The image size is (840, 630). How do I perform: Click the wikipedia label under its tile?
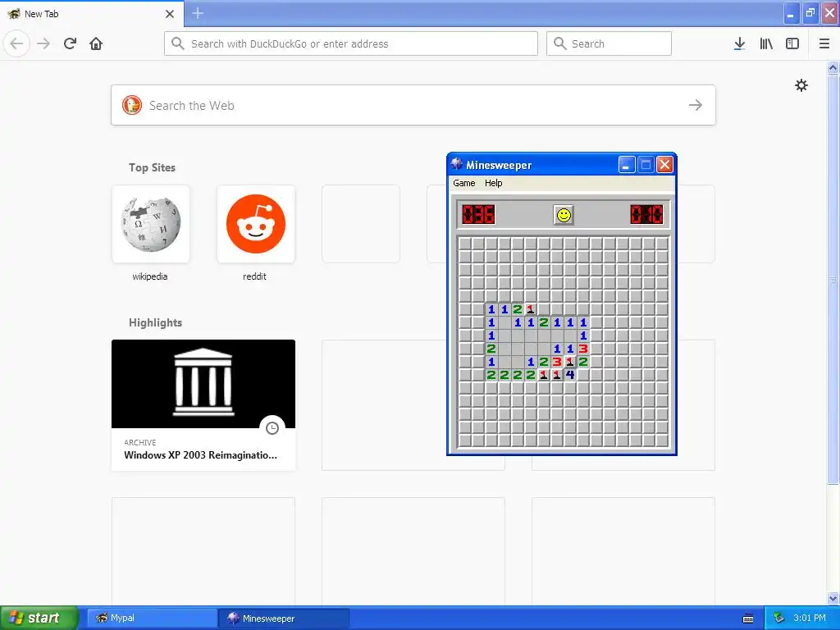tap(150, 276)
